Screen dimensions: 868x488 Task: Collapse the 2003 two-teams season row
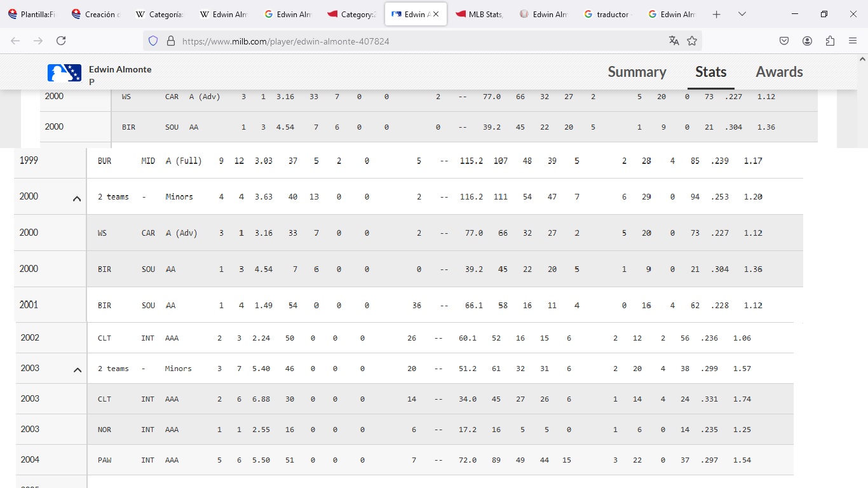click(x=78, y=370)
